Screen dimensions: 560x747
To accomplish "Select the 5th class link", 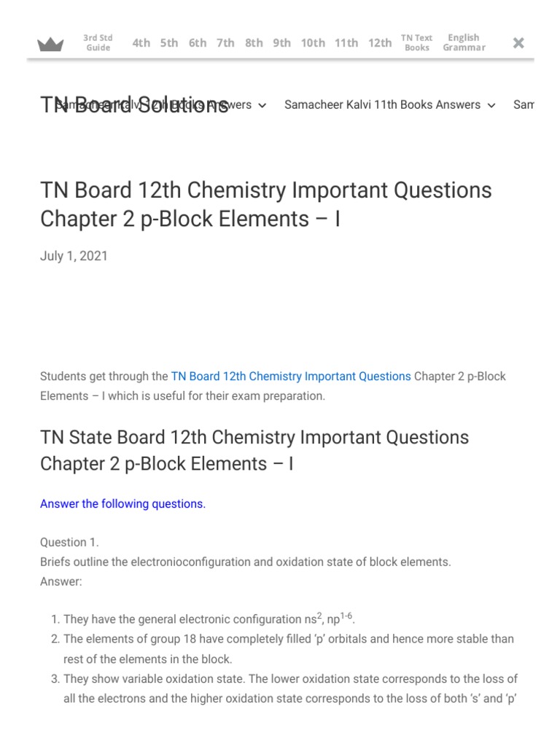I will click(x=169, y=43).
